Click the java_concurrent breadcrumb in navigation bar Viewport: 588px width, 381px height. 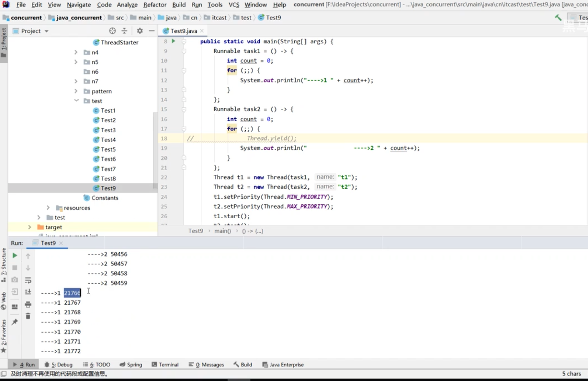coord(75,18)
